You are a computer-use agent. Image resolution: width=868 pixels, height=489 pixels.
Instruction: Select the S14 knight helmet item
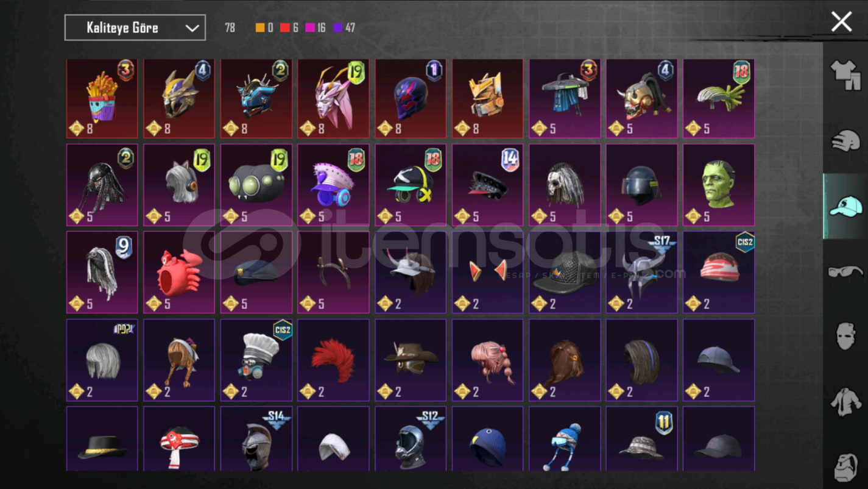pos(256,439)
